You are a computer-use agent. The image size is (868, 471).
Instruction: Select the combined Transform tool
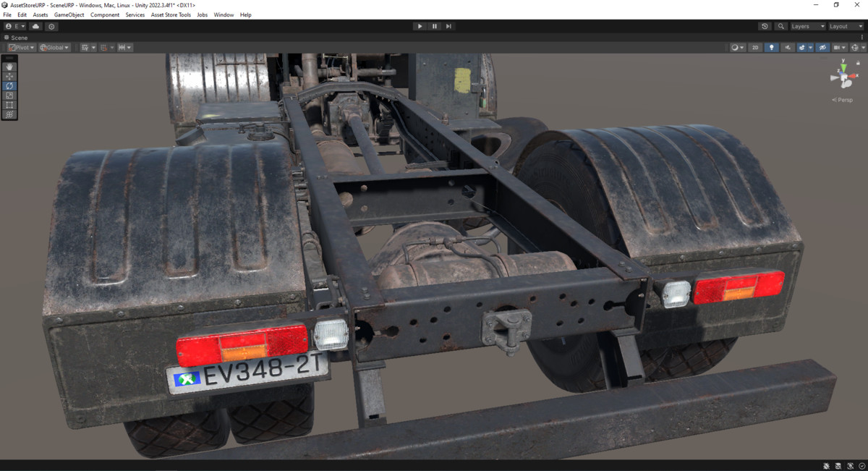(x=9, y=114)
